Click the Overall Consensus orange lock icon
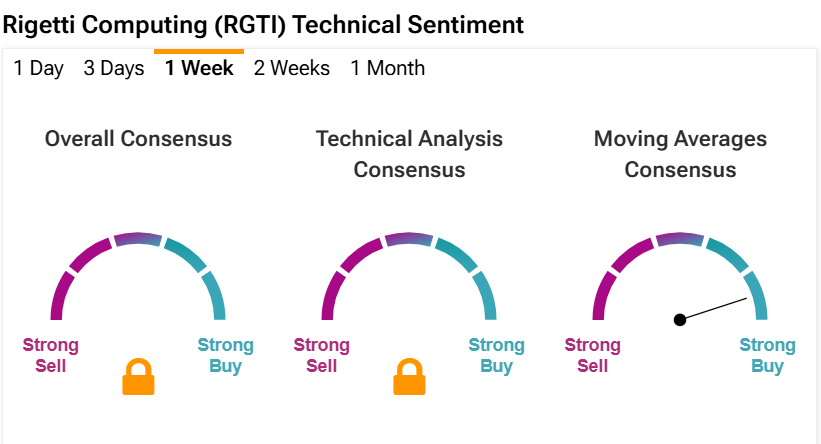This screenshot has width=821, height=444. [138, 376]
